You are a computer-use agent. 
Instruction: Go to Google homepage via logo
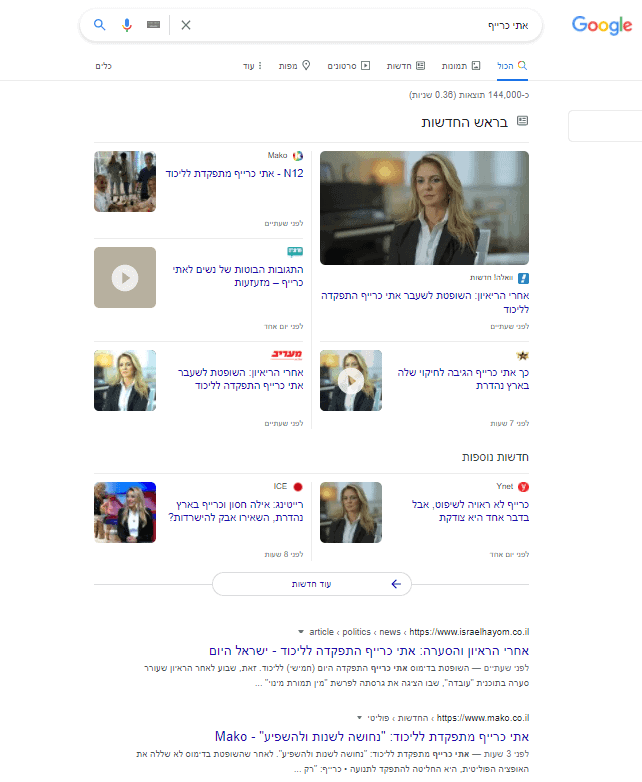[602, 25]
